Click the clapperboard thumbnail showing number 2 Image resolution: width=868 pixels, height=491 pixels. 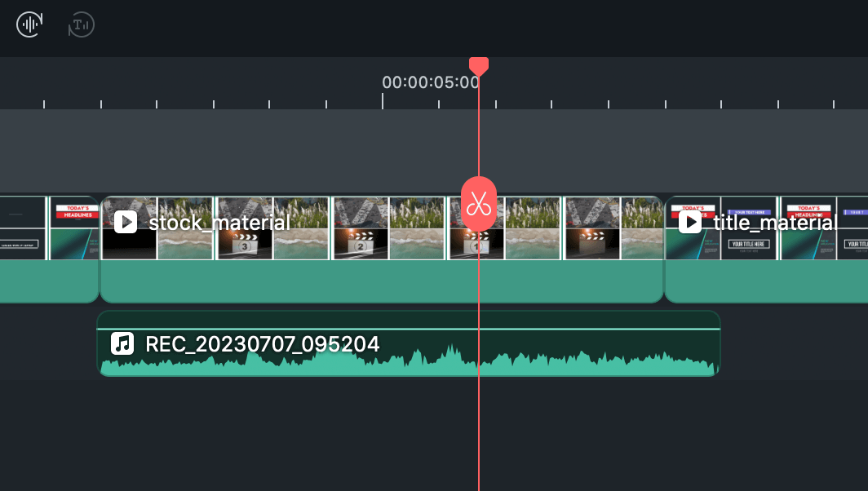(360, 244)
